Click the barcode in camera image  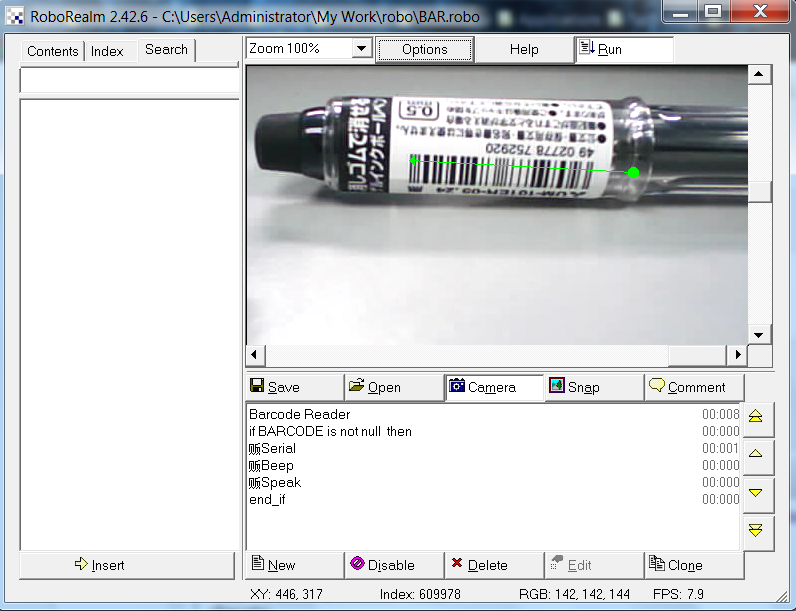click(x=500, y=172)
